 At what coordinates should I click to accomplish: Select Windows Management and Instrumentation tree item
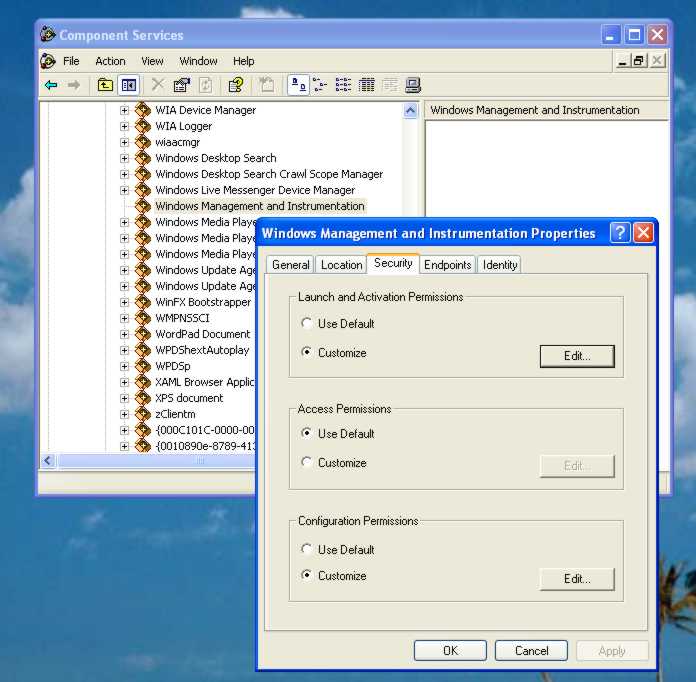[260, 206]
